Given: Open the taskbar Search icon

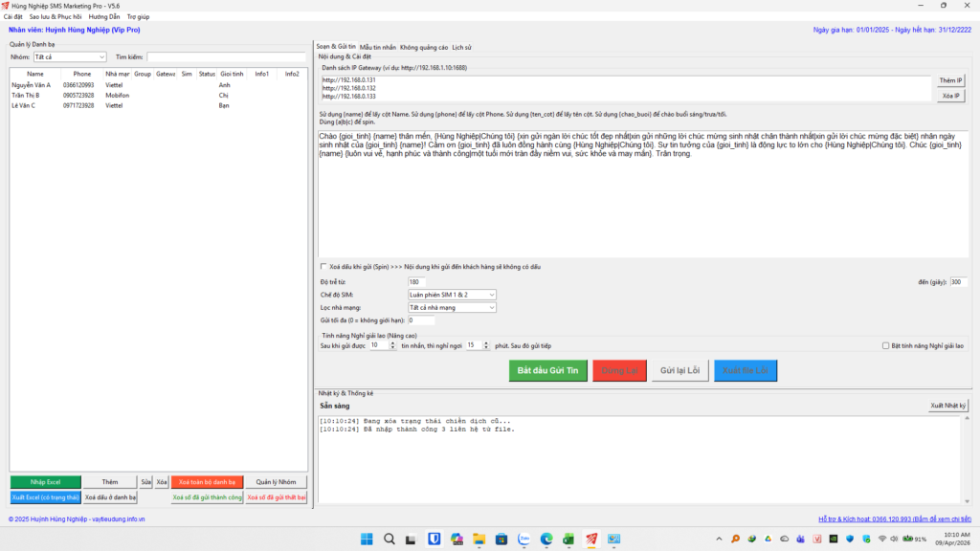Looking at the screenshot, I should (x=389, y=540).
